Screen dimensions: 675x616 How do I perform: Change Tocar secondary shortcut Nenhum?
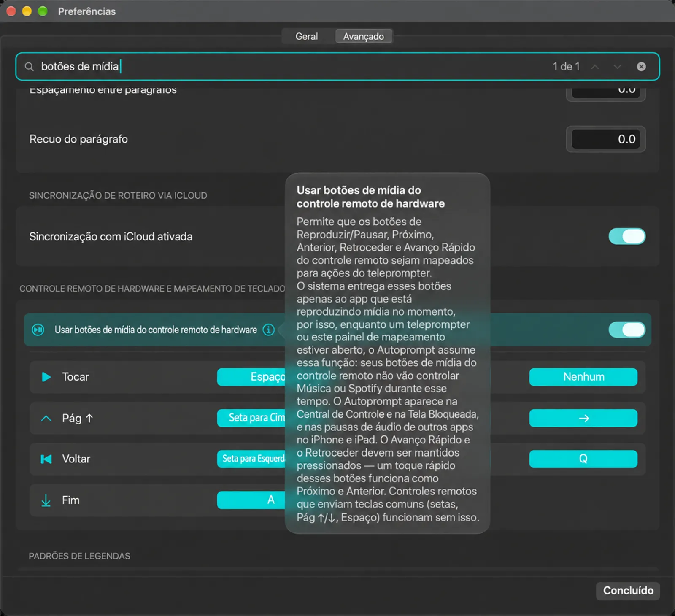point(583,377)
